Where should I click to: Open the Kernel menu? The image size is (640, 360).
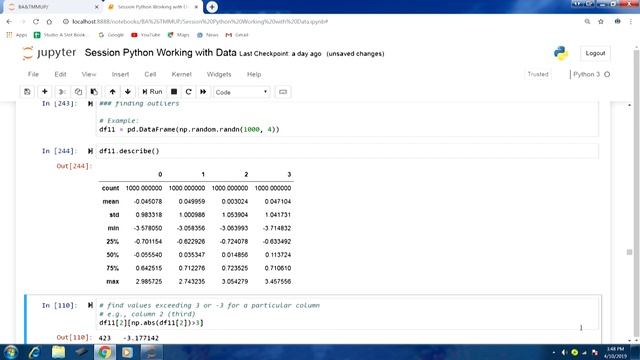pos(182,74)
